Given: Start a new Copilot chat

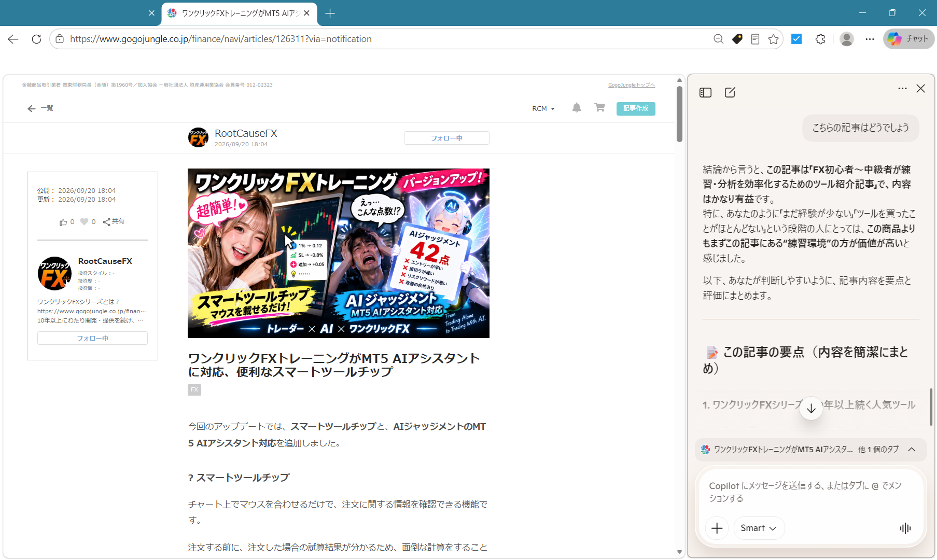Looking at the screenshot, I should tap(730, 93).
